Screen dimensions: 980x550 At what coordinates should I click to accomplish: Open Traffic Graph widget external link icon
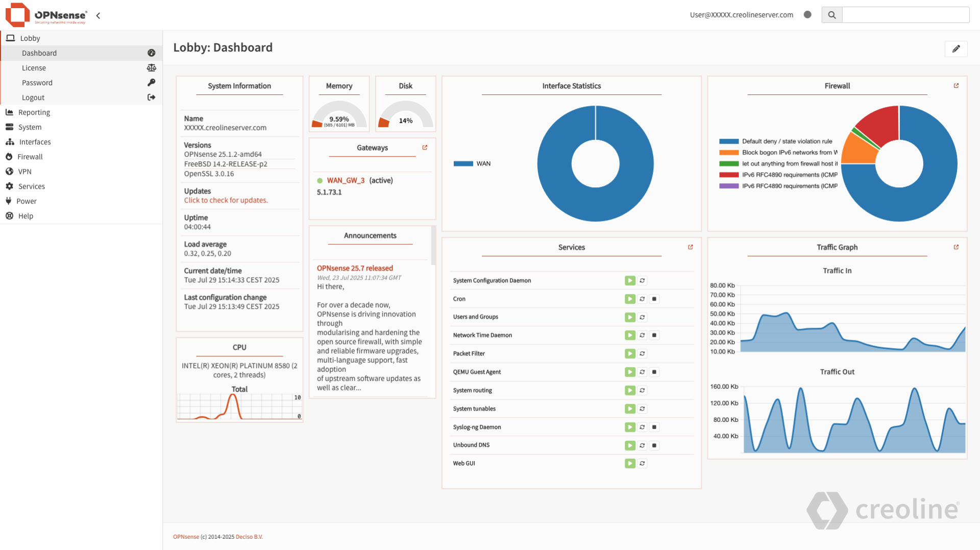coord(956,247)
